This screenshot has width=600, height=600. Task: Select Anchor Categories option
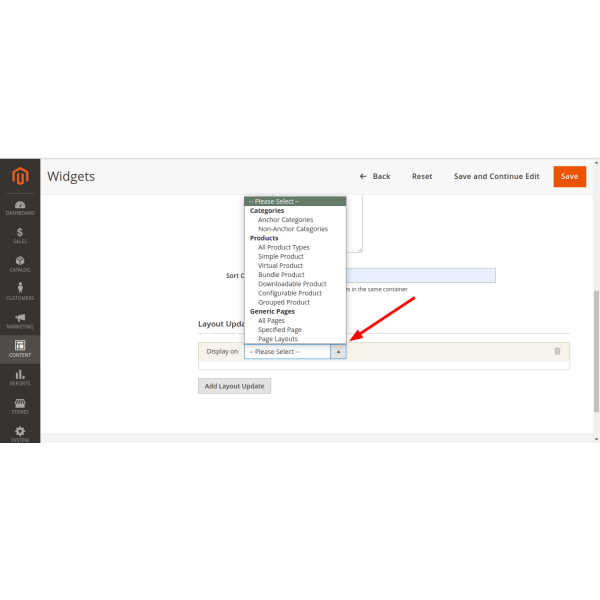(x=285, y=220)
